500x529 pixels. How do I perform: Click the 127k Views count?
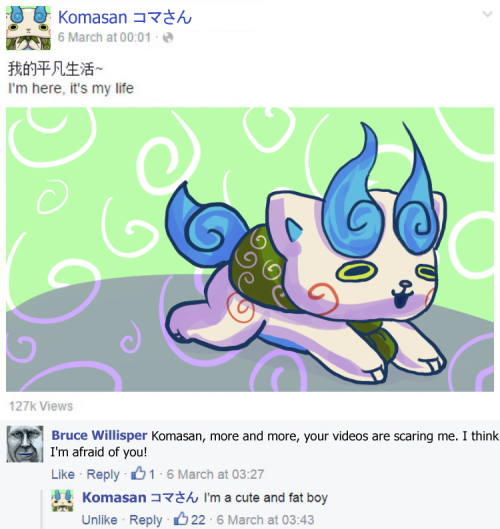click(41, 406)
